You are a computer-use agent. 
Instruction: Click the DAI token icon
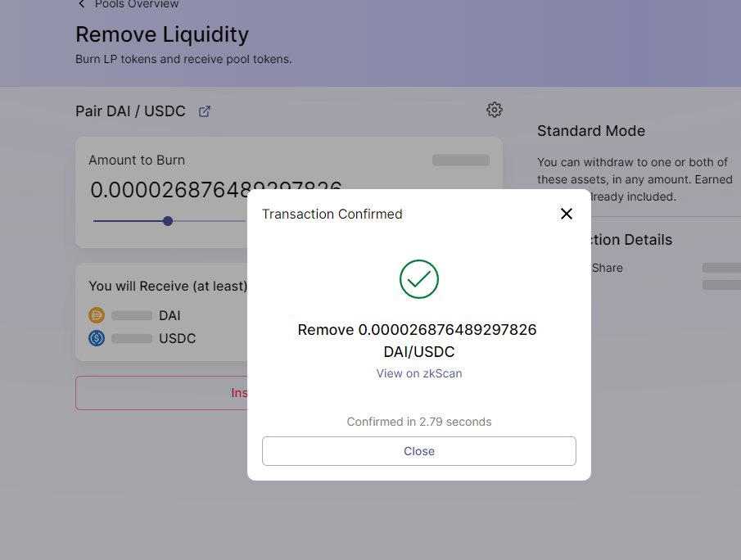[97, 314]
